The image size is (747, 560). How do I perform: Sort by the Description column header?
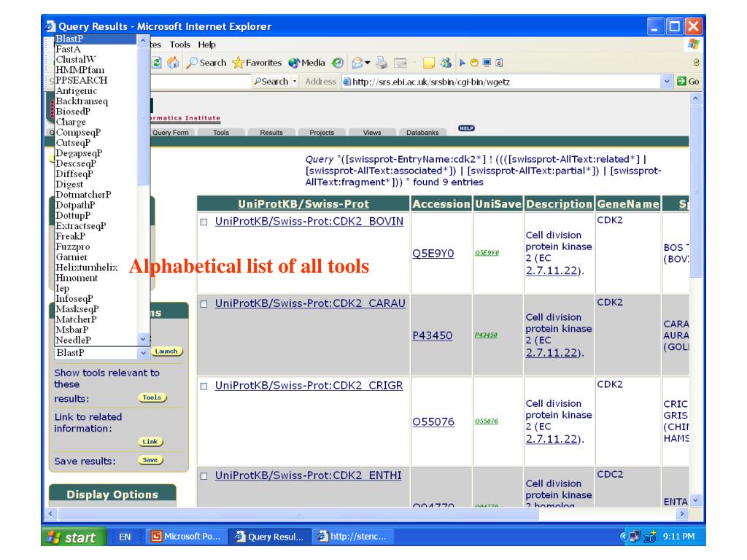559,204
